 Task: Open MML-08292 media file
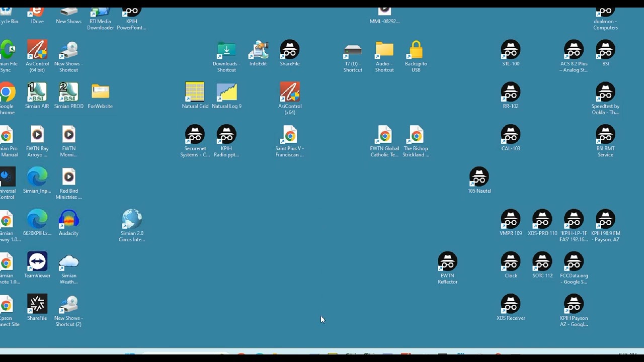click(x=384, y=15)
